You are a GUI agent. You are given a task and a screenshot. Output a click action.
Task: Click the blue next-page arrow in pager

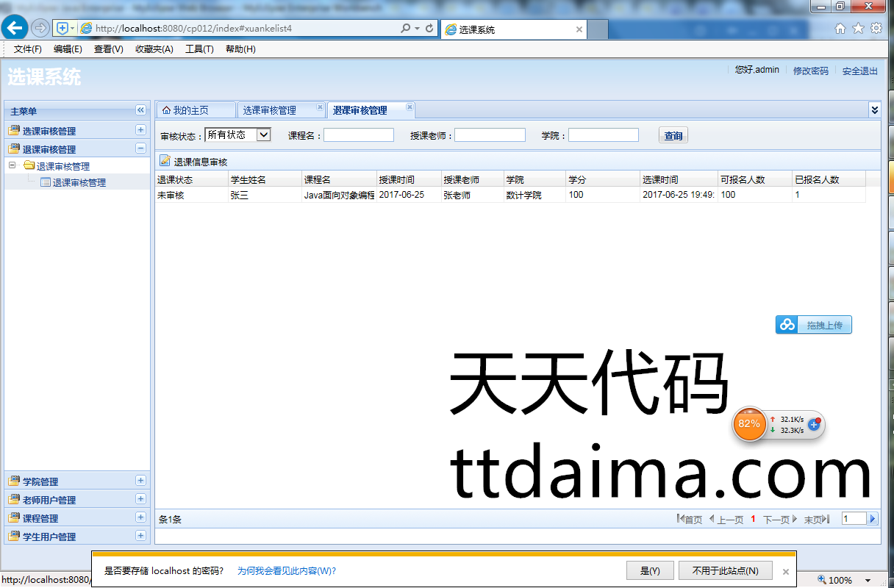coord(873,519)
